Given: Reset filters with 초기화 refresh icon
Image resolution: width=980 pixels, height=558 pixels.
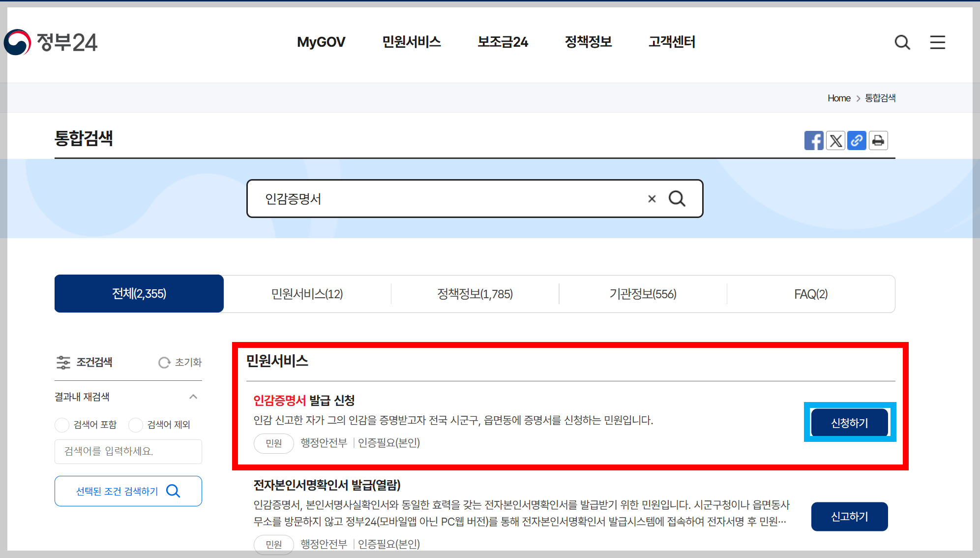Looking at the screenshot, I should point(164,363).
